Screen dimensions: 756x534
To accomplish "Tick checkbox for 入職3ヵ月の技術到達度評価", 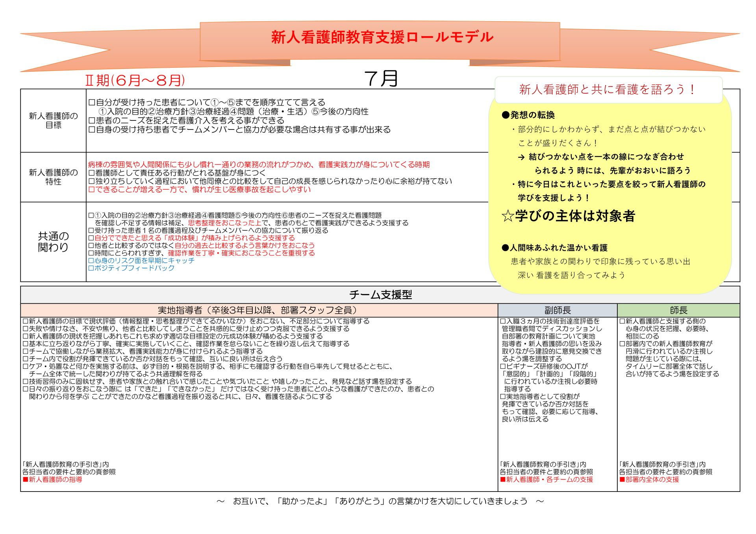I will pos(503,321).
